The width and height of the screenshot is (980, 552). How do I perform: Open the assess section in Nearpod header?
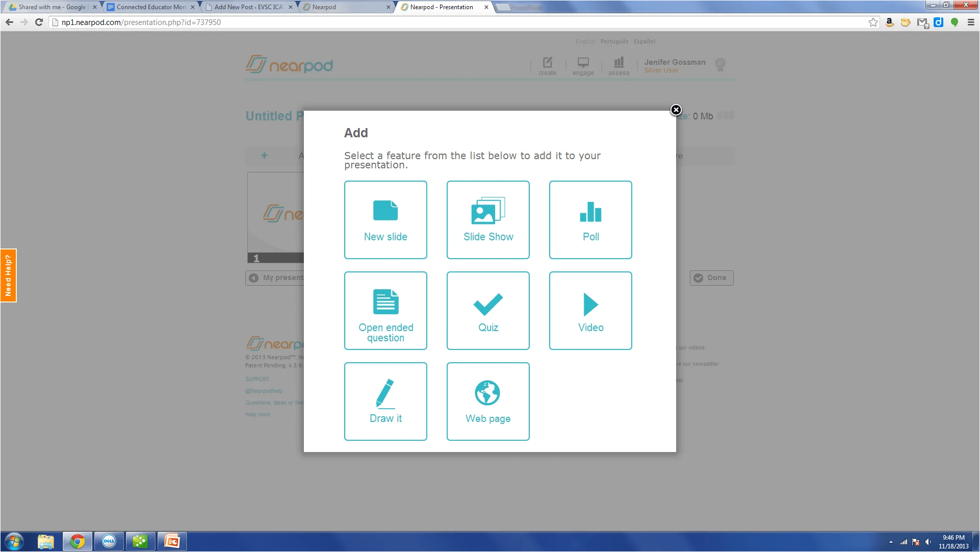tap(618, 66)
